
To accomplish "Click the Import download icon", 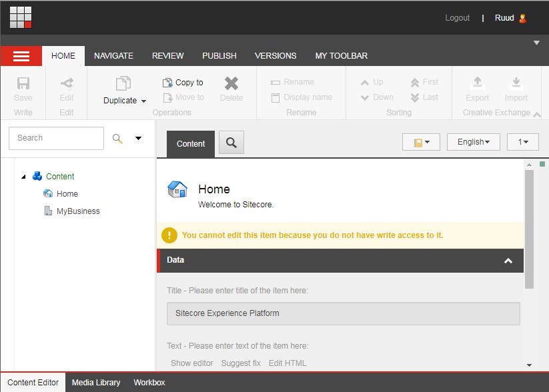I will click(516, 82).
